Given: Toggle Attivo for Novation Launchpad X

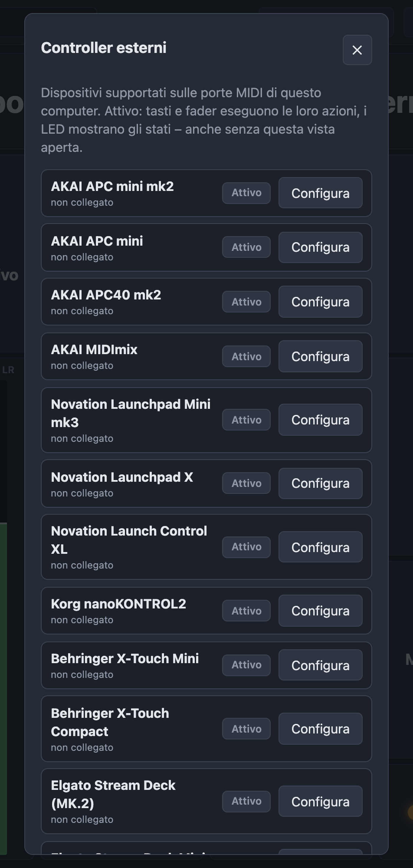Looking at the screenshot, I should (246, 483).
